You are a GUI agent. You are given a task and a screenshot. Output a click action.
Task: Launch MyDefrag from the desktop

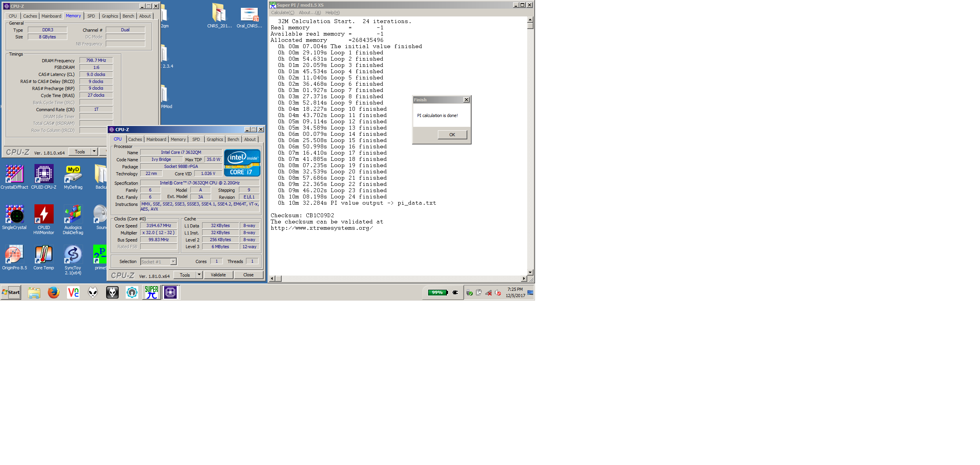coord(73,177)
